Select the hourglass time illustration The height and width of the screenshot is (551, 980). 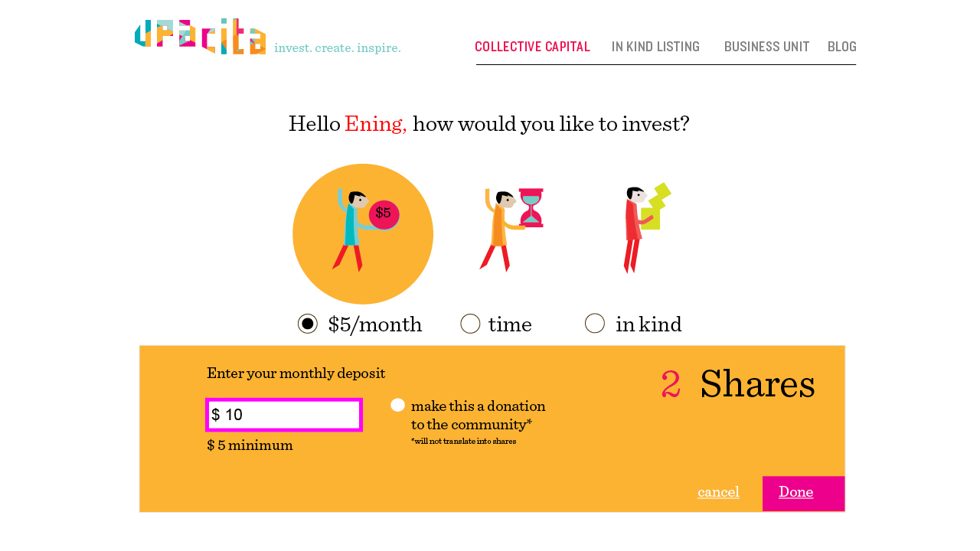[511, 230]
